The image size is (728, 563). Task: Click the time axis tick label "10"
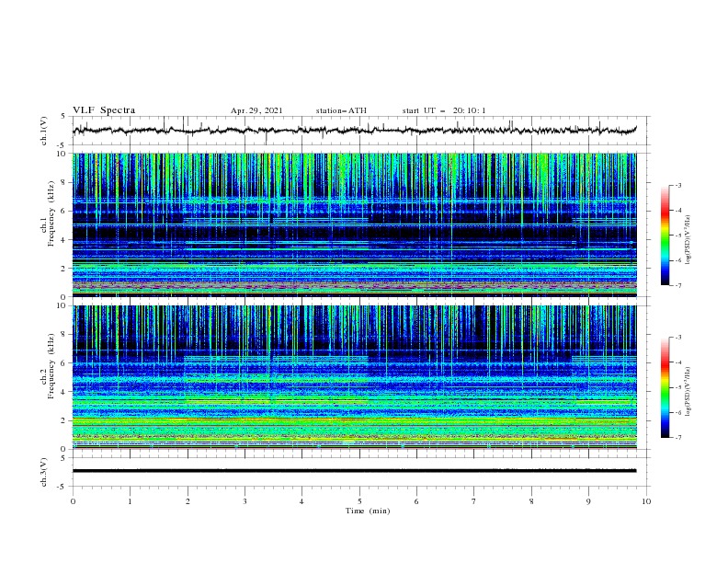click(x=646, y=501)
